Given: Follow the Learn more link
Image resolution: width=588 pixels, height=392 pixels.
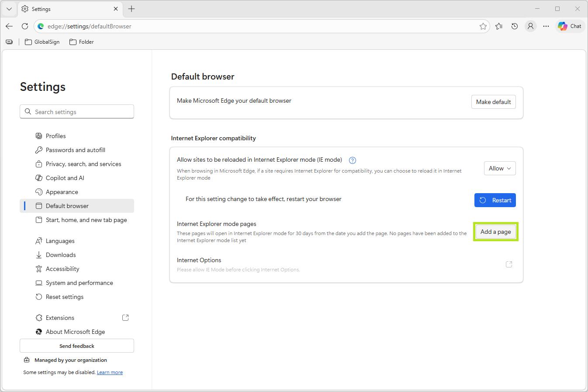Looking at the screenshot, I should tap(110, 372).
